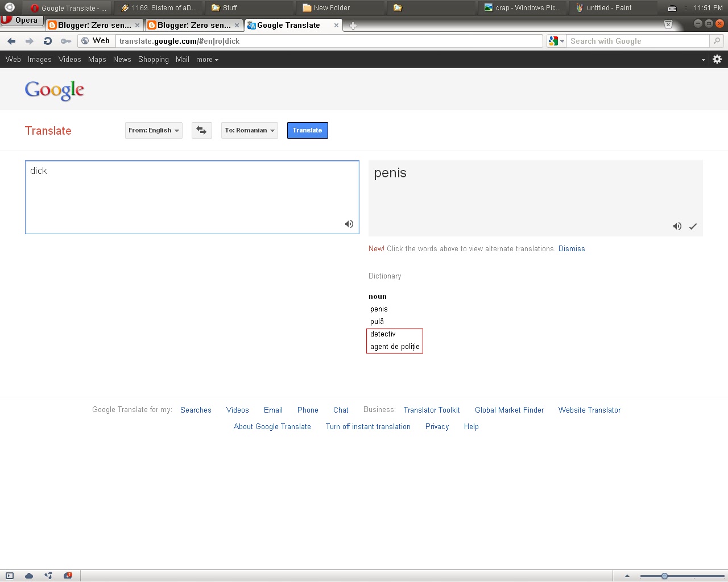The height and width of the screenshot is (582, 728).
Task: Open Videos in Google top bar
Action: click(69, 59)
